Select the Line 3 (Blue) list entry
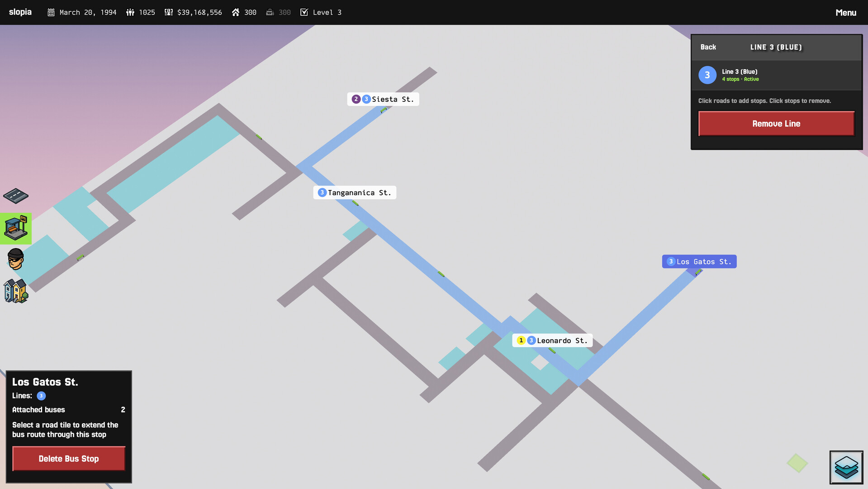This screenshot has height=489, width=868. [775, 75]
